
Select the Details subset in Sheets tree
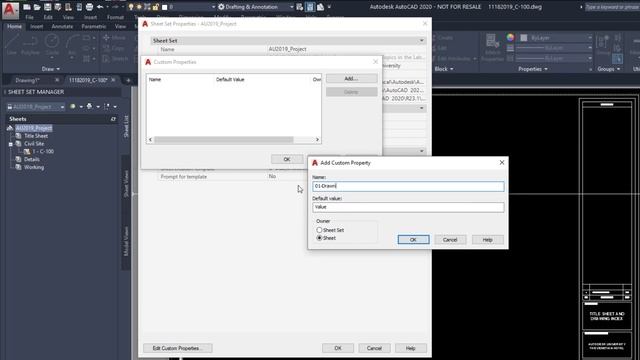31,160
